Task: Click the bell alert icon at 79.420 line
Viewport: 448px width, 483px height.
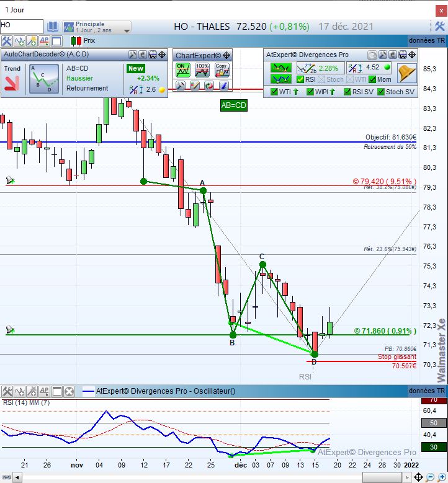Action: coord(10,180)
